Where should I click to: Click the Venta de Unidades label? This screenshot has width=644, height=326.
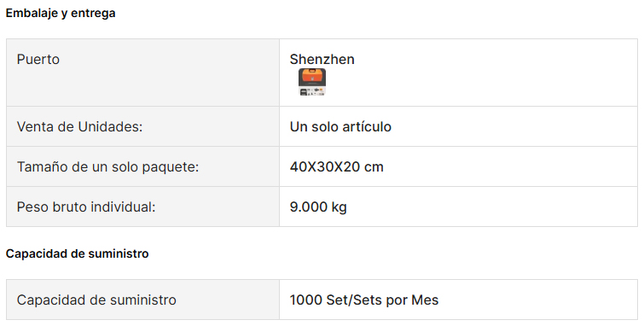point(79,126)
